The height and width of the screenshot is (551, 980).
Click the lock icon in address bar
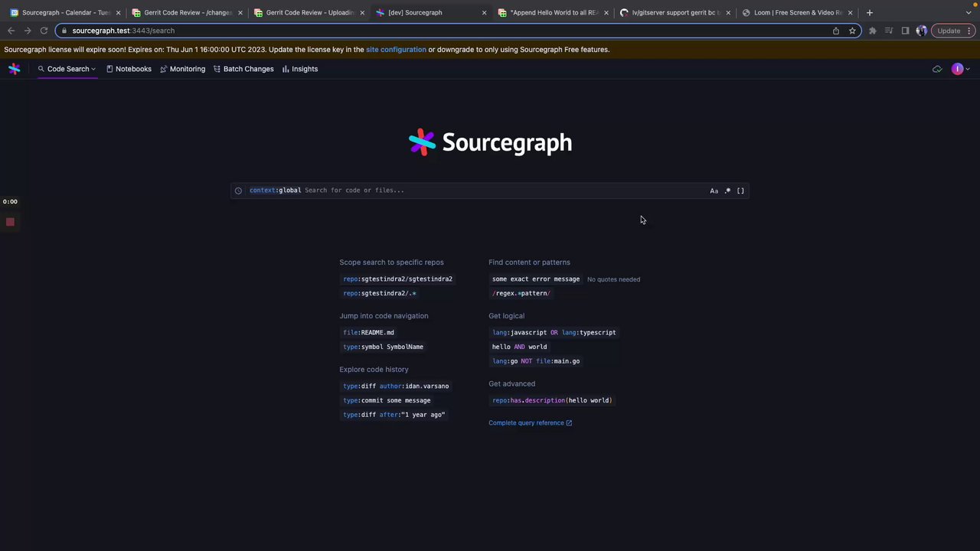[64, 31]
